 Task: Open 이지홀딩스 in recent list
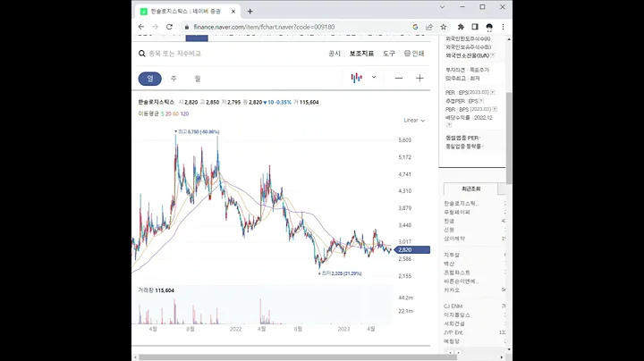tap(457, 315)
